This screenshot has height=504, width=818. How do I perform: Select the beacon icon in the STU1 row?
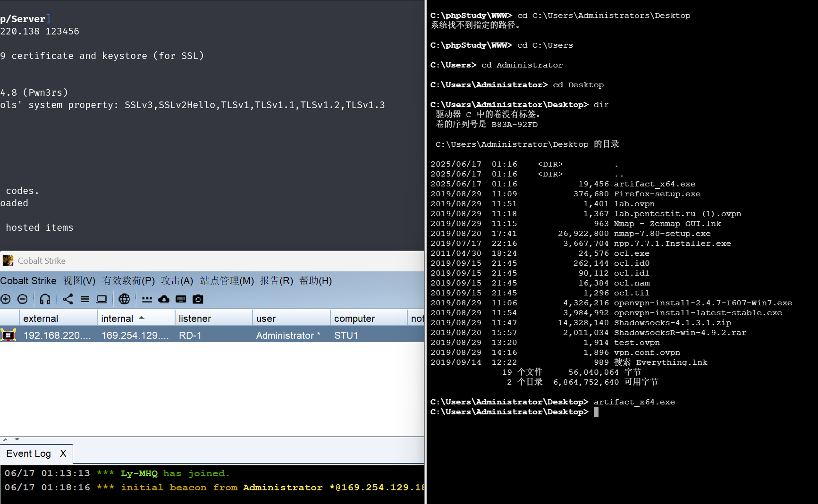(x=8, y=335)
